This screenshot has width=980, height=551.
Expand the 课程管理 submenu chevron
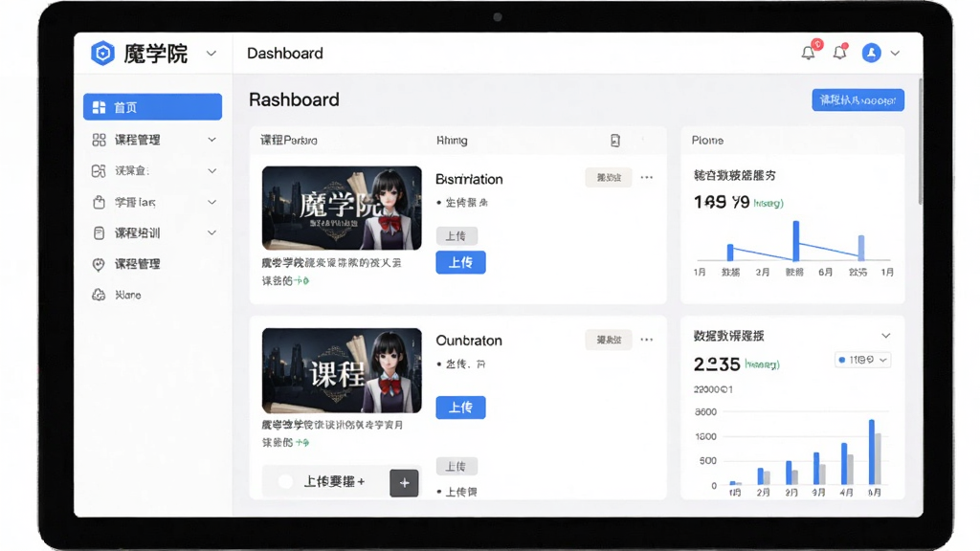click(212, 140)
